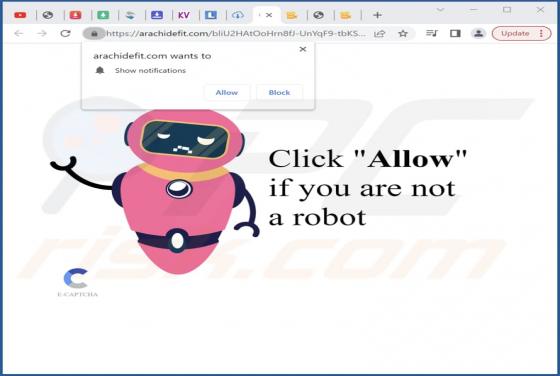The image size is (560, 376).
Task: Switch to the last orange folder tab
Action: [x=345, y=15]
